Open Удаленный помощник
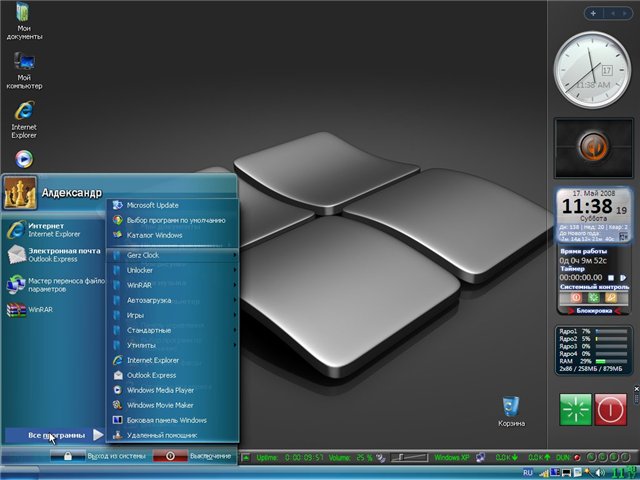The width and height of the screenshot is (640, 480). click(x=172, y=435)
